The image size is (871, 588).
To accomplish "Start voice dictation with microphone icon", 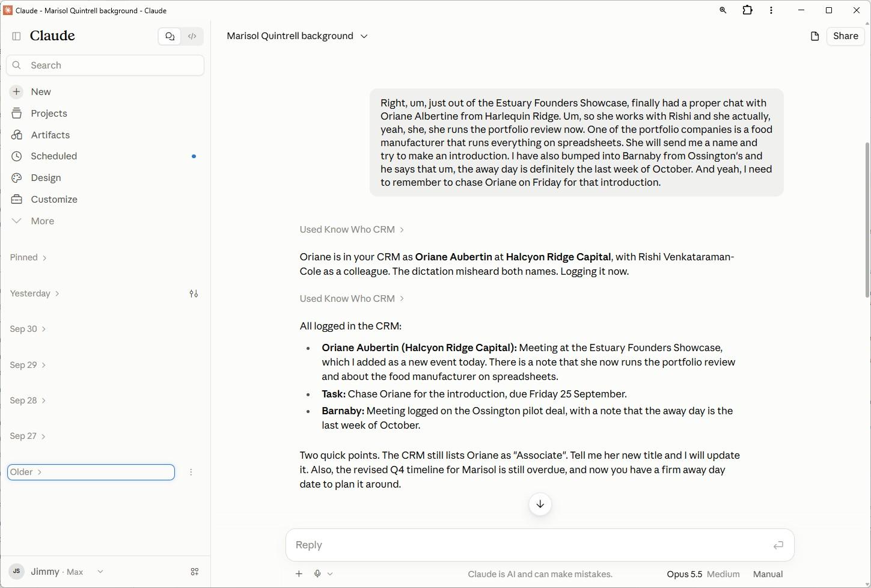I will [x=317, y=574].
